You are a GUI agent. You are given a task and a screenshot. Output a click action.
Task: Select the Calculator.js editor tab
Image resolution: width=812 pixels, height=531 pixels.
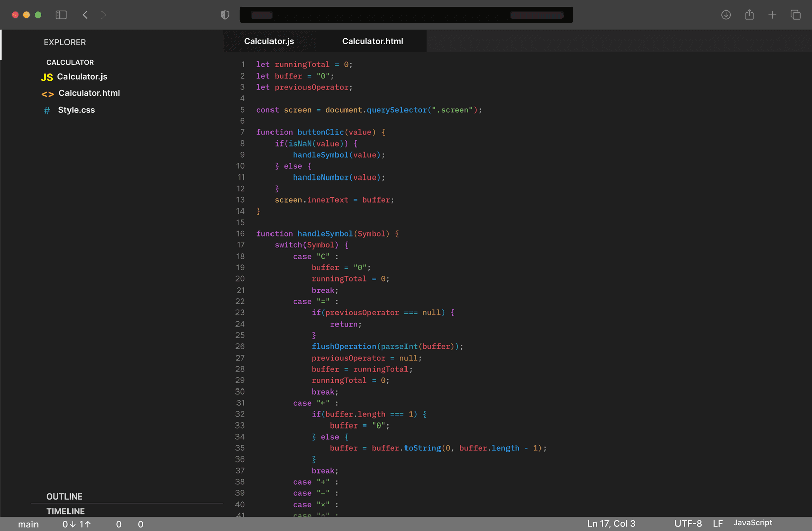pyautogui.click(x=269, y=41)
